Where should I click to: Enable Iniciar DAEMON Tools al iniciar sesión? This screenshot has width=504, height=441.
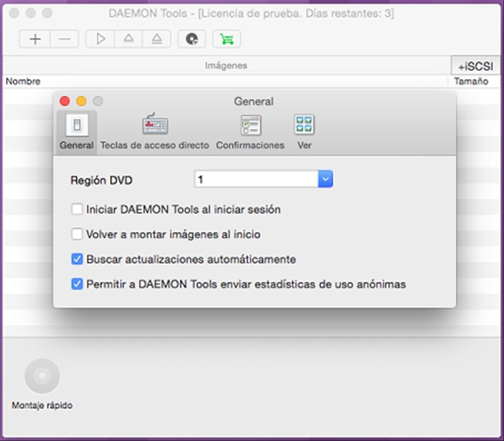(77, 209)
